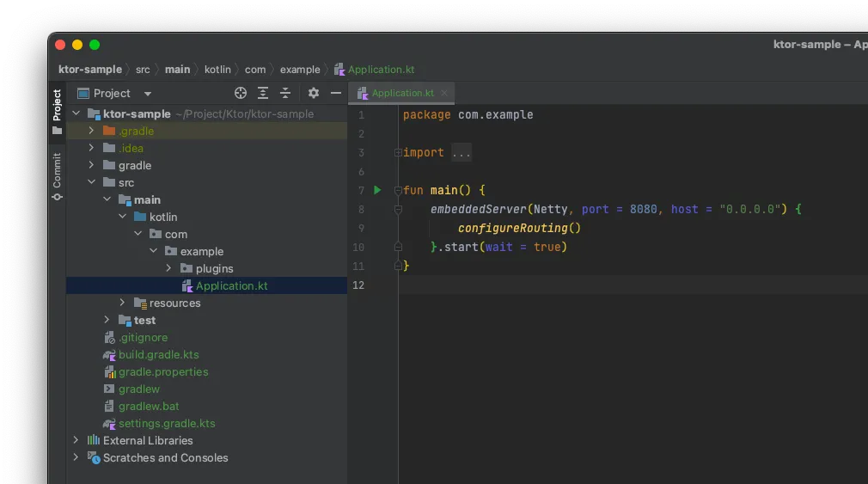The width and height of the screenshot is (868, 484).
Task: Select build.gradle.kts file
Action: coord(158,354)
